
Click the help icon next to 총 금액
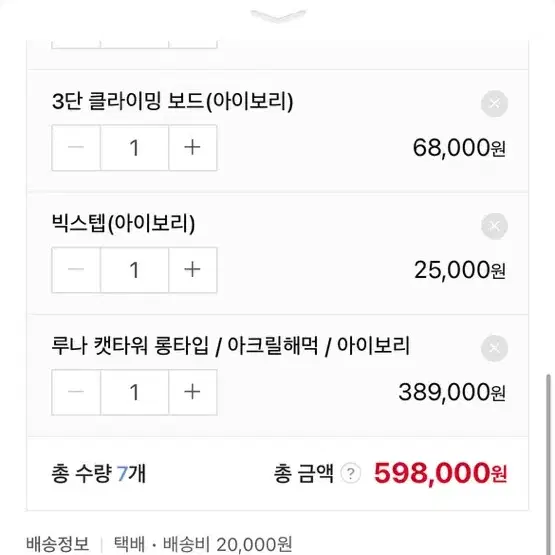point(350,473)
